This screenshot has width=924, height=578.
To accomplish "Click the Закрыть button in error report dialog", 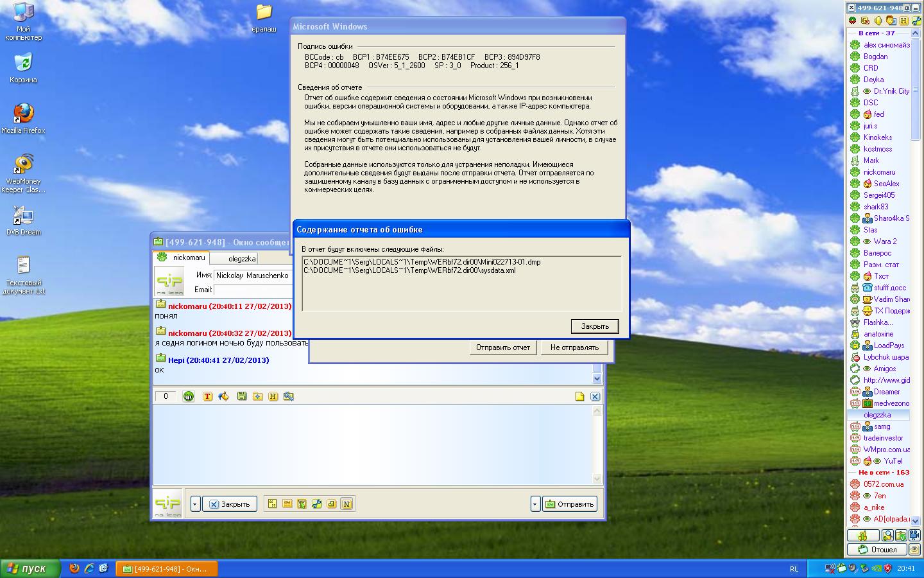I will point(595,326).
